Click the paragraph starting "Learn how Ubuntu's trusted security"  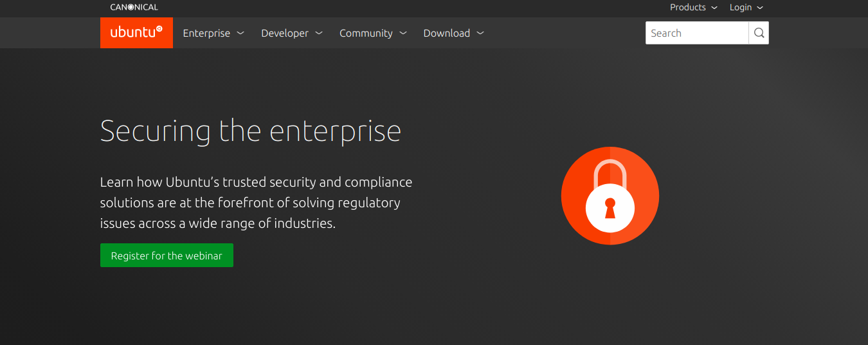tap(257, 203)
